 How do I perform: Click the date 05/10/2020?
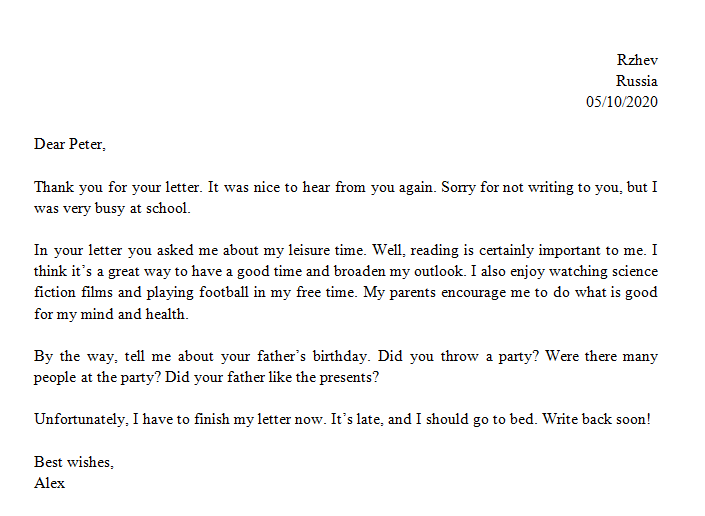[x=622, y=102]
